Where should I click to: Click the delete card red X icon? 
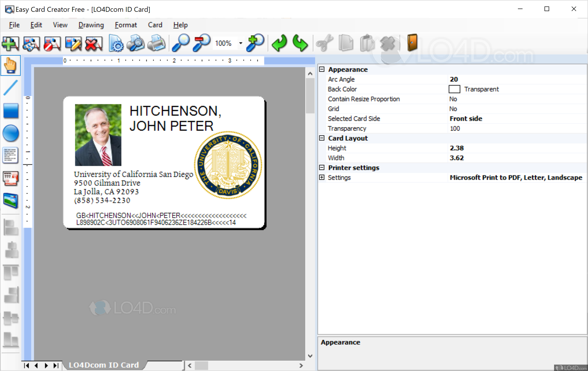coord(93,43)
